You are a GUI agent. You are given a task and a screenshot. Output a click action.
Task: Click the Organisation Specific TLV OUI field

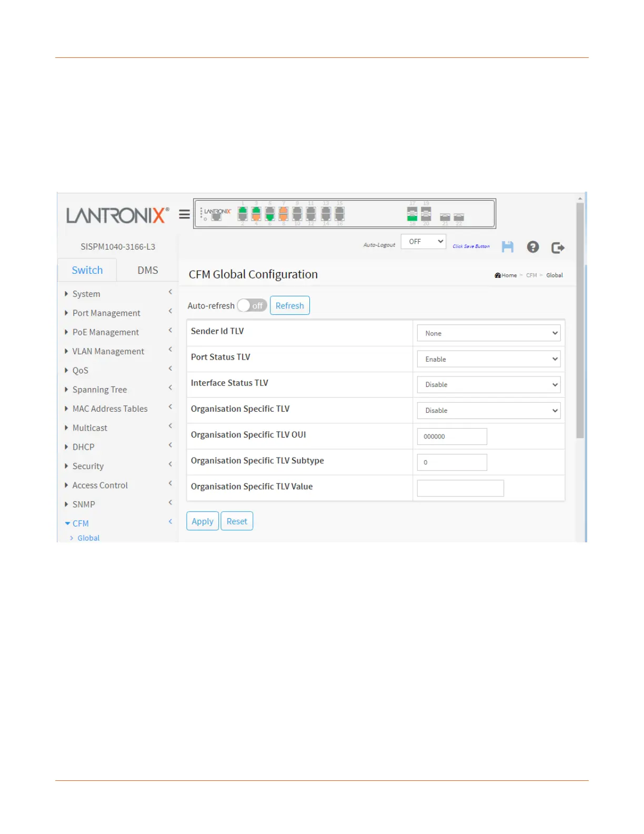452,436
